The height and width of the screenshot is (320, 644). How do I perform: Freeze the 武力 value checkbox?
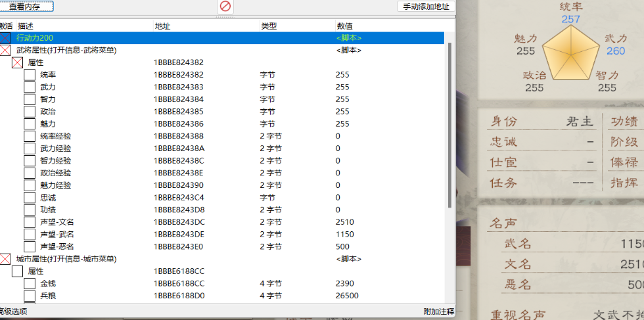pyautogui.click(x=30, y=87)
